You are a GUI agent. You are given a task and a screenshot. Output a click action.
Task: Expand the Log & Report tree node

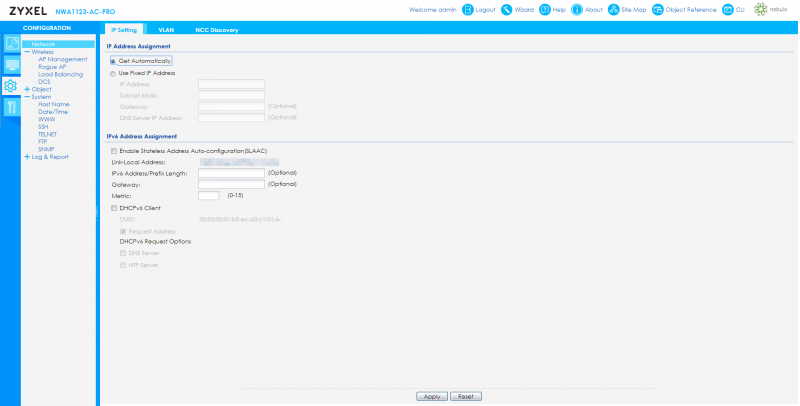(x=27, y=157)
